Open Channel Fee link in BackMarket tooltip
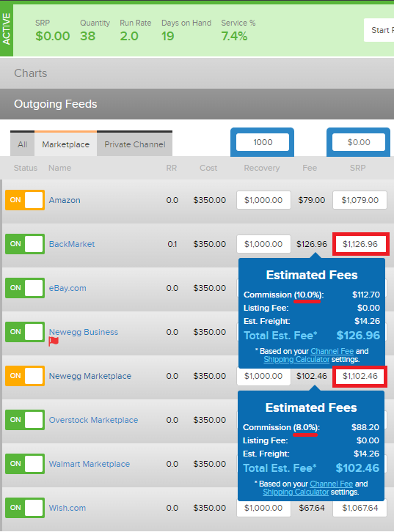This screenshot has height=532, width=394. 332,351
